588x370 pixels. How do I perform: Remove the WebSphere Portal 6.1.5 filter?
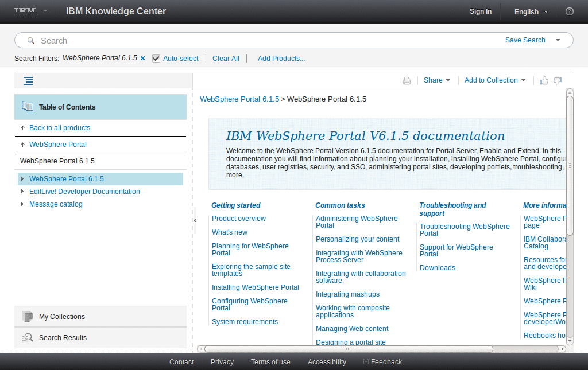142,58
